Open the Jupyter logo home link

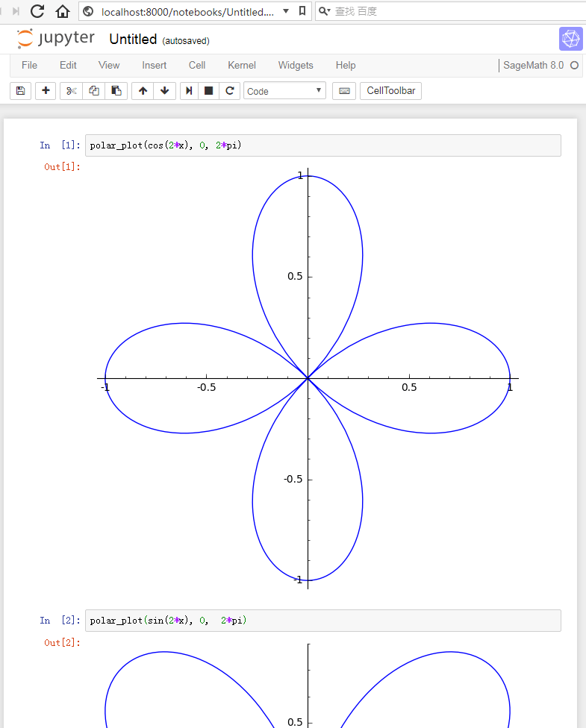click(x=55, y=39)
